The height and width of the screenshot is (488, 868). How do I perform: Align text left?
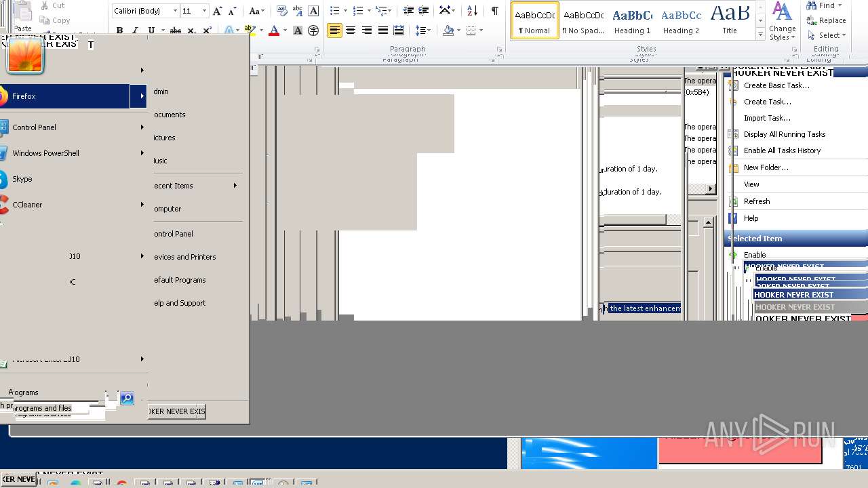[334, 30]
